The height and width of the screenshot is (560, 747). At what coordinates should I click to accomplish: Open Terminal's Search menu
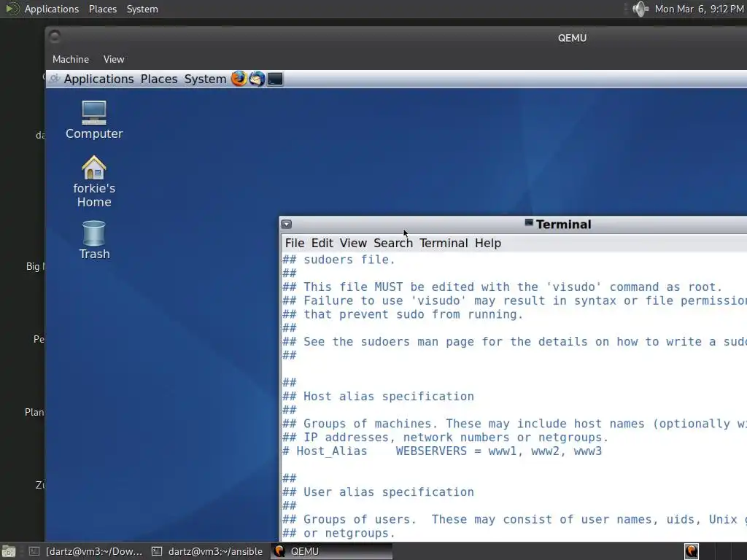[393, 244]
